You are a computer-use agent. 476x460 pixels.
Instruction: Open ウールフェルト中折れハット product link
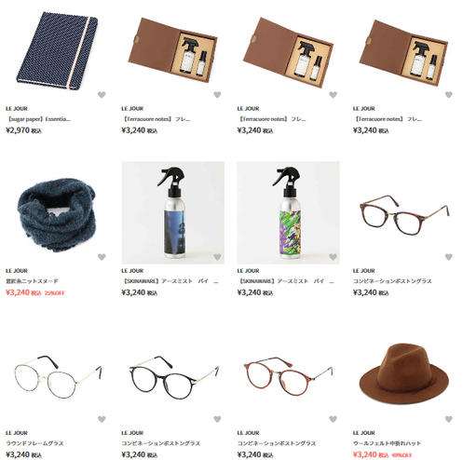[387, 443]
